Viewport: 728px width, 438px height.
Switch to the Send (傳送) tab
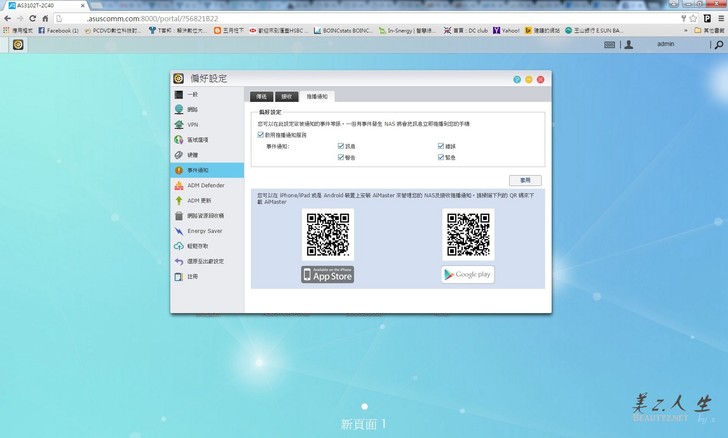coord(261,97)
